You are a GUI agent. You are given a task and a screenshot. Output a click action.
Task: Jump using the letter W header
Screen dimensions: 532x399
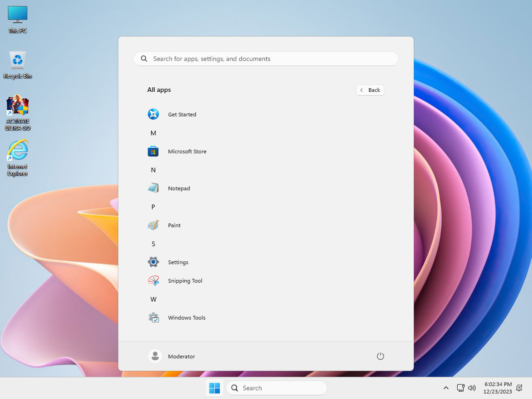coord(154,299)
